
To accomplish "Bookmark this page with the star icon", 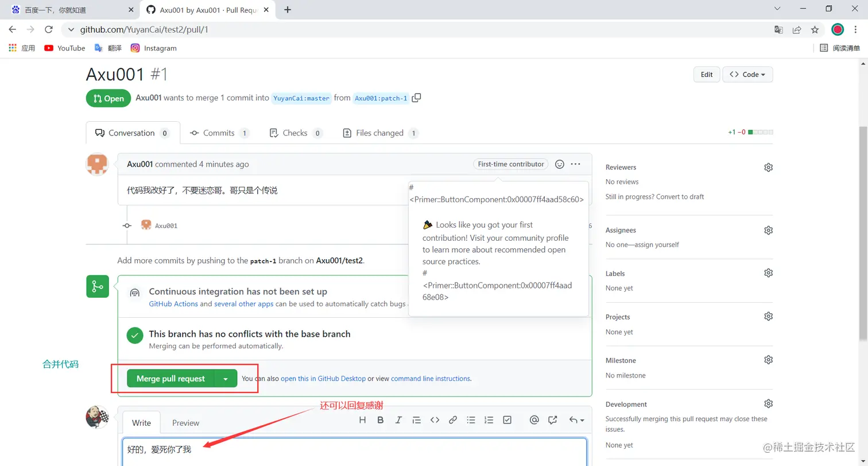I will 815,30.
